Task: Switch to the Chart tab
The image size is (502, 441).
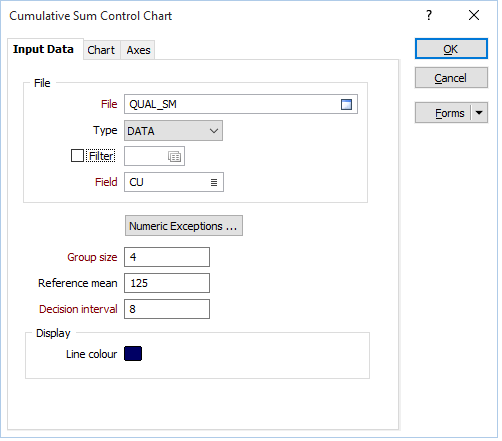Action: [x=102, y=51]
